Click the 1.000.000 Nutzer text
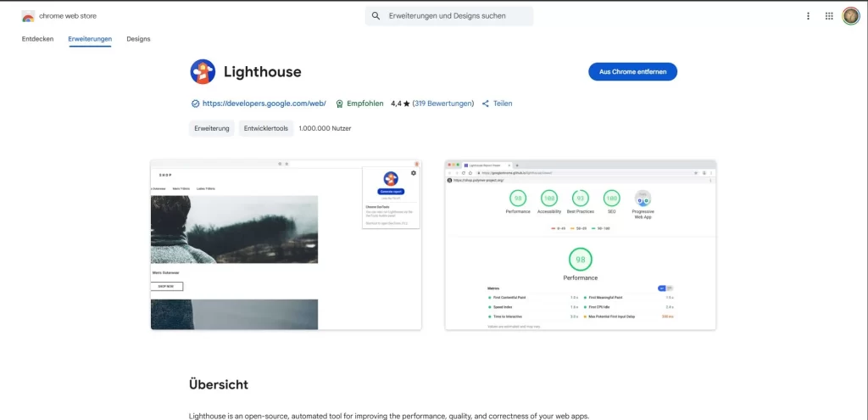 tap(325, 129)
